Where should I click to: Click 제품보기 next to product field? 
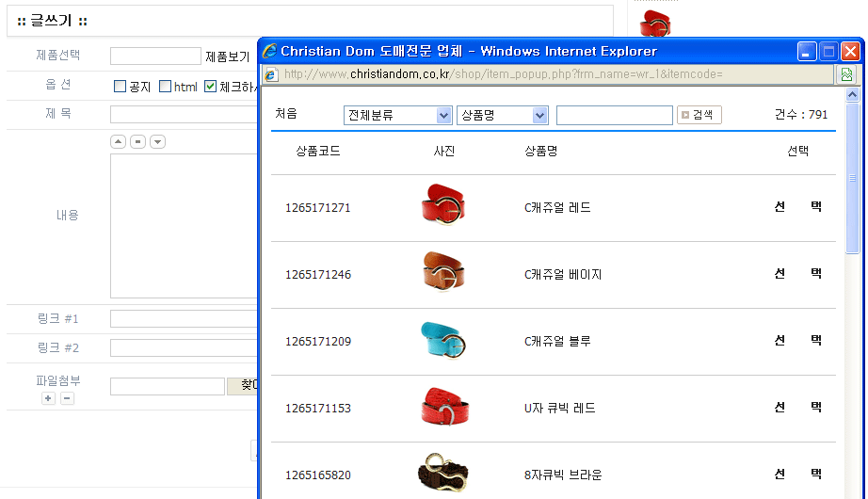(x=227, y=56)
